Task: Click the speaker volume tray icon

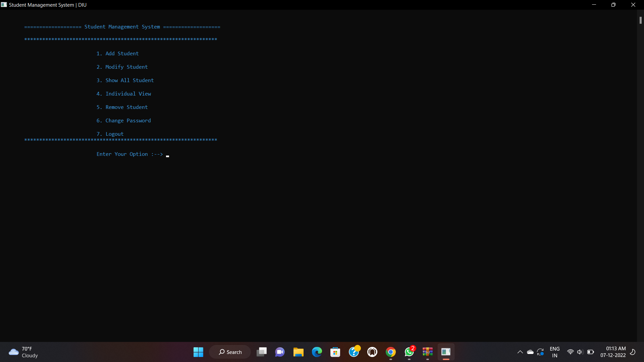Action: [x=580, y=352]
